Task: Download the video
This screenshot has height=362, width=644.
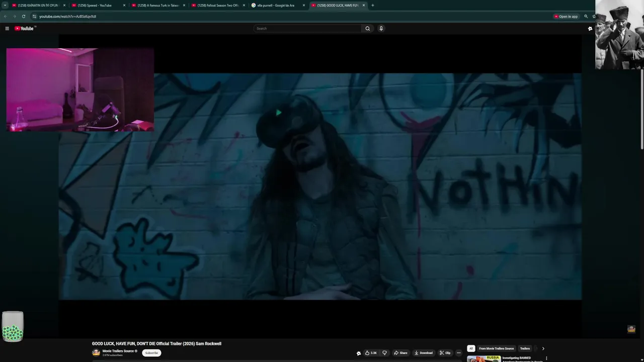Action: point(423,353)
